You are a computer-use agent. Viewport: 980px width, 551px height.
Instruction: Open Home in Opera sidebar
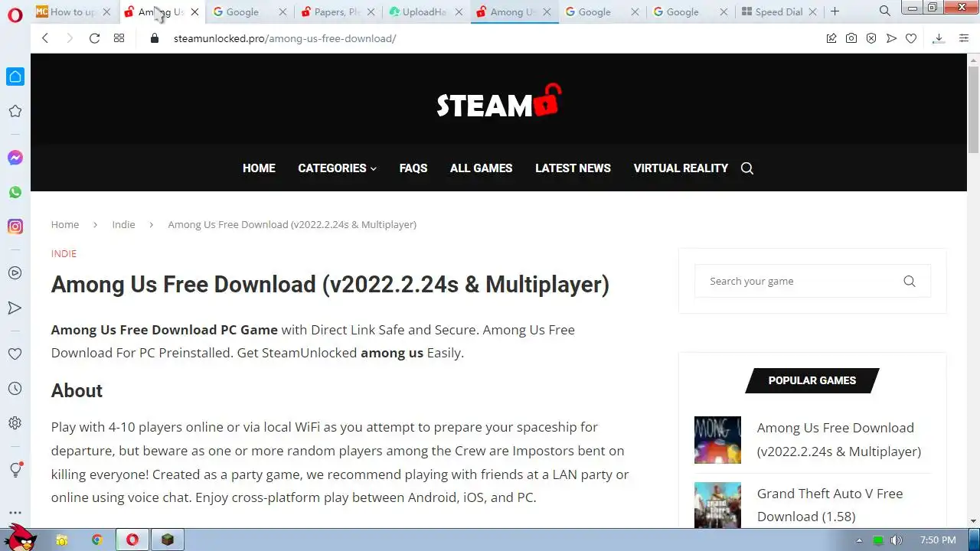(15, 77)
